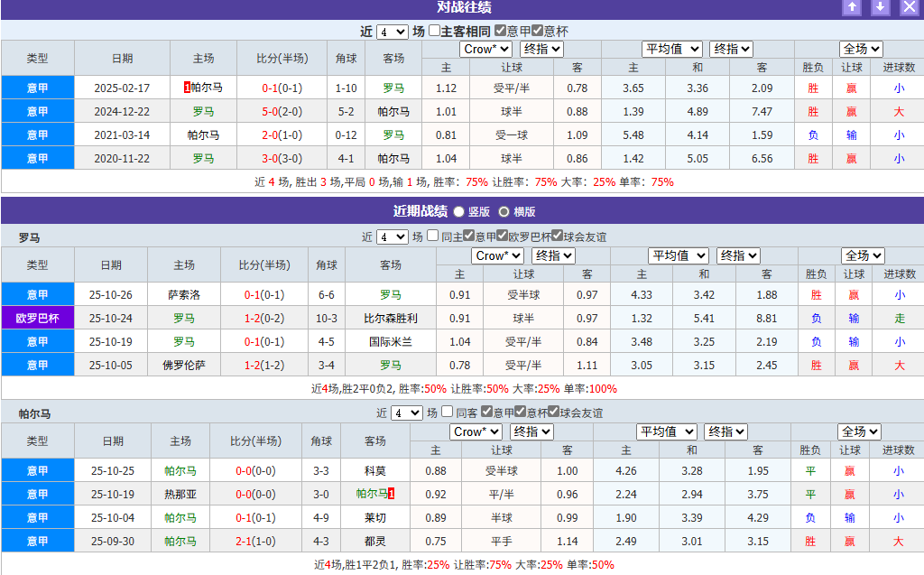Enable the 主客相同 checkbox
Screen dimensions: 924x575
click(434, 30)
